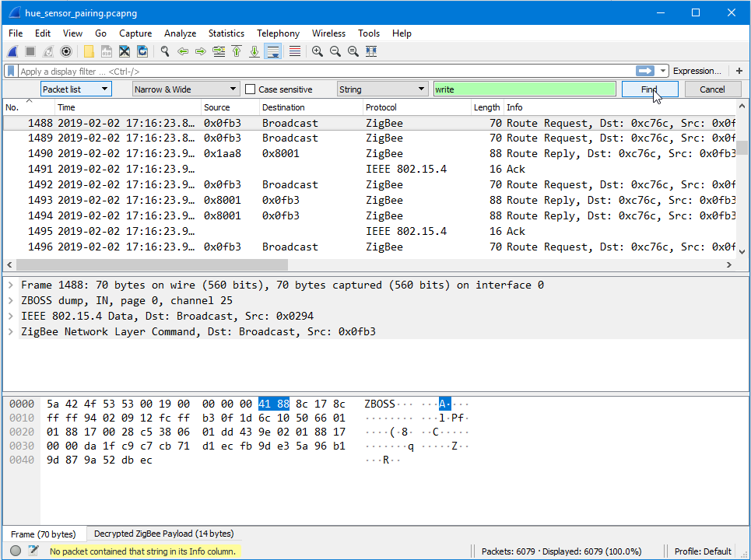Open the Packet list search-in dropdown

[76, 89]
